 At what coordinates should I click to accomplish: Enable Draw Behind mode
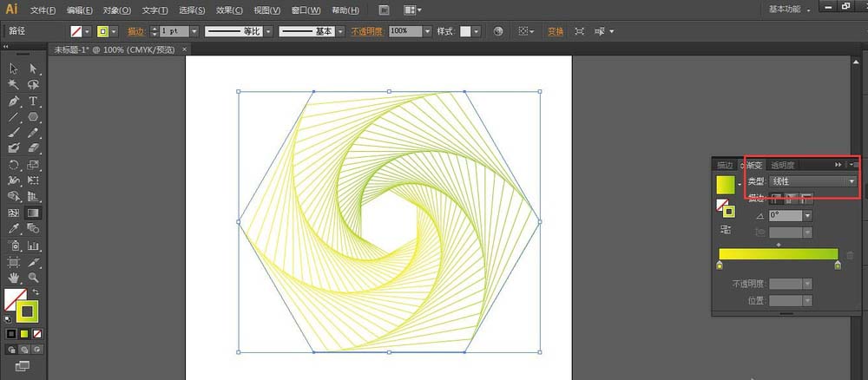[23, 350]
